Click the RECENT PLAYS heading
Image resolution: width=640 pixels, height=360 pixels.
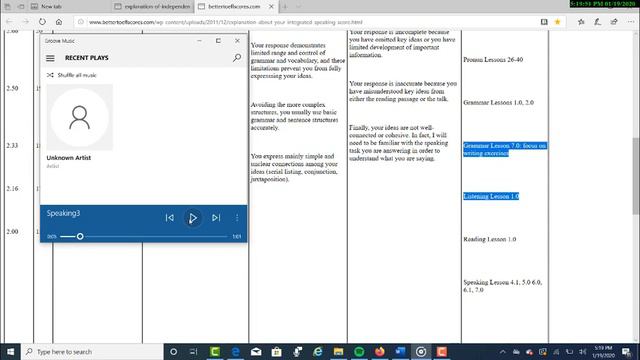pyautogui.click(x=87, y=58)
